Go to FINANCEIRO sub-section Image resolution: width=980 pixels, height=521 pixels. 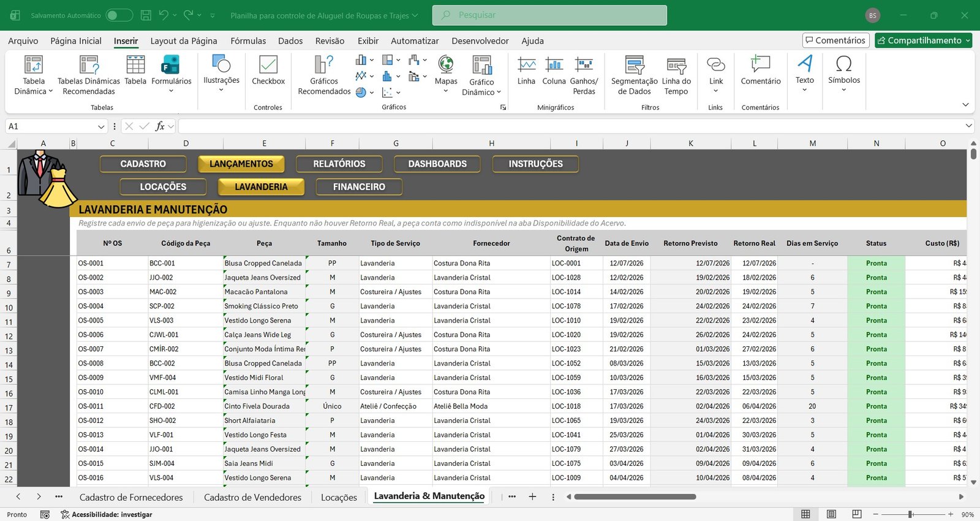tap(359, 186)
